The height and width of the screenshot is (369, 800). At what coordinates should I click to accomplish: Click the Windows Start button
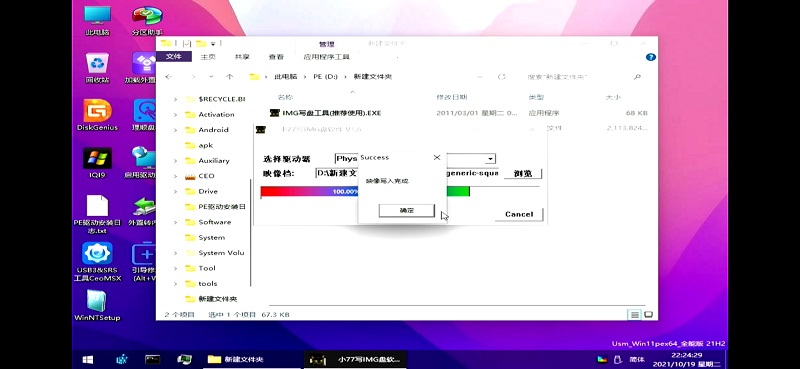coord(88,360)
